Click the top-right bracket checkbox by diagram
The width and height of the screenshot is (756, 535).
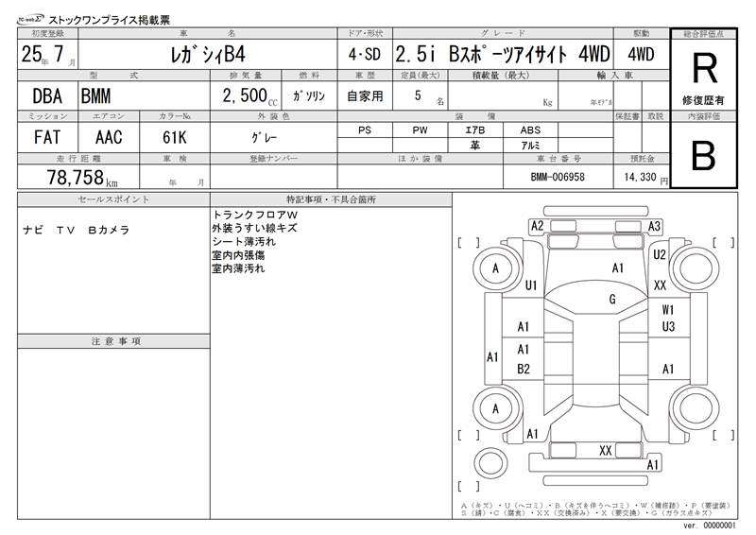click(723, 243)
